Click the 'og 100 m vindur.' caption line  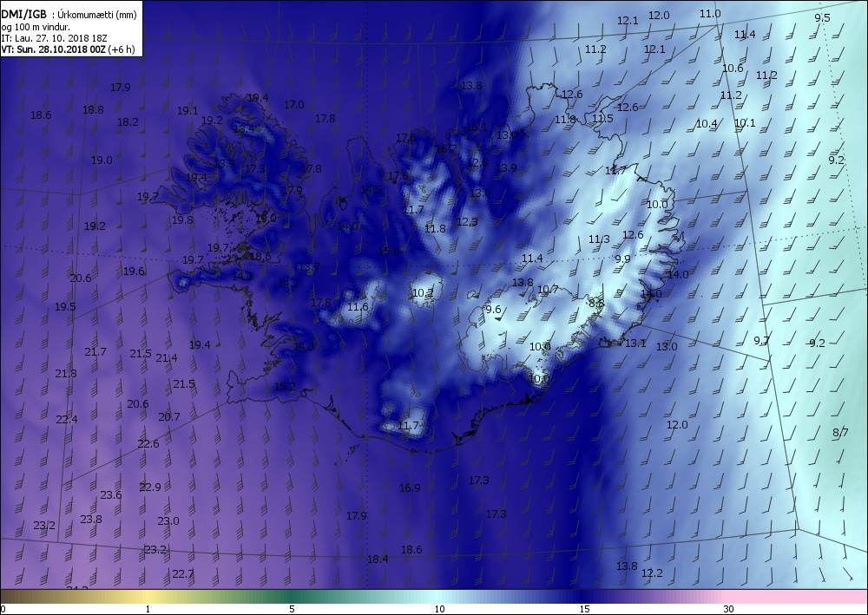tap(36, 27)
